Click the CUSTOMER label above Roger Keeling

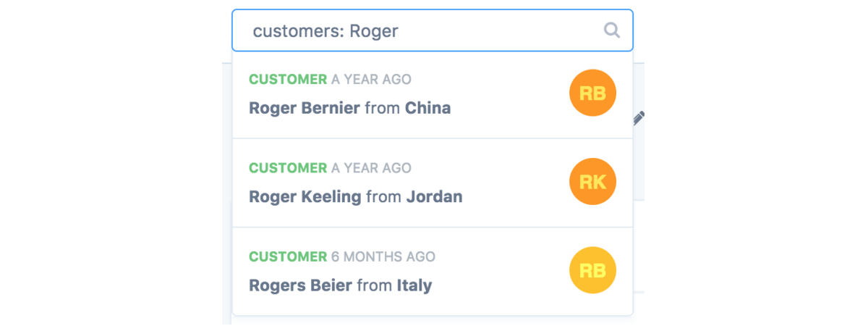[288, 168]
